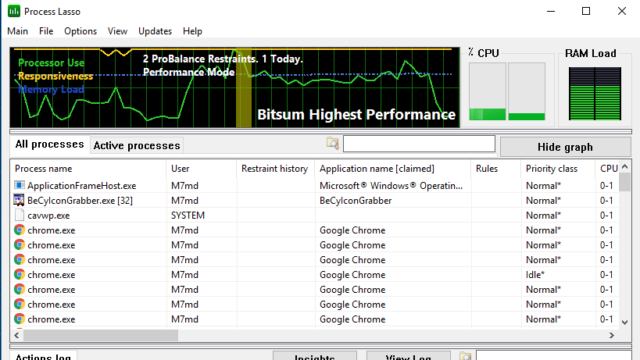Viewport: 640px width, 360px height.
Task: Click into the actions log filter field
Action: point(553,356)
